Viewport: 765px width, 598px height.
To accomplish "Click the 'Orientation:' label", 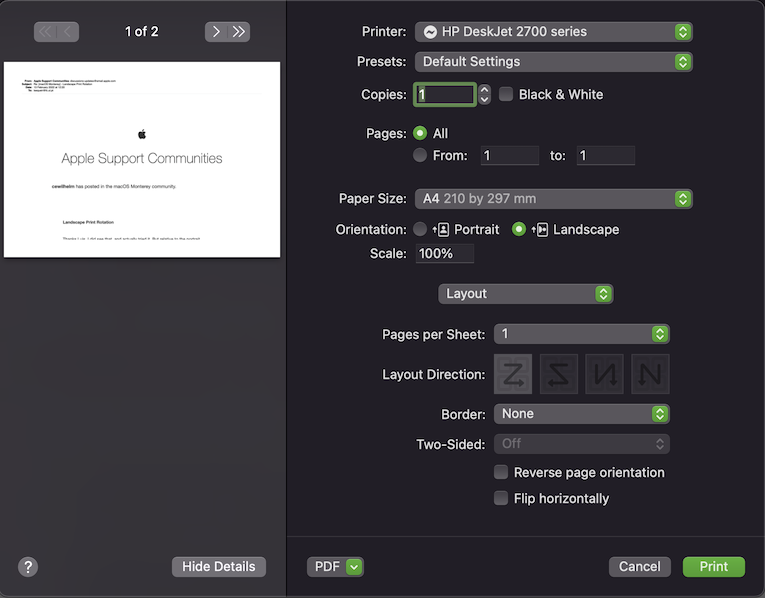I will [x=371, y=230].
